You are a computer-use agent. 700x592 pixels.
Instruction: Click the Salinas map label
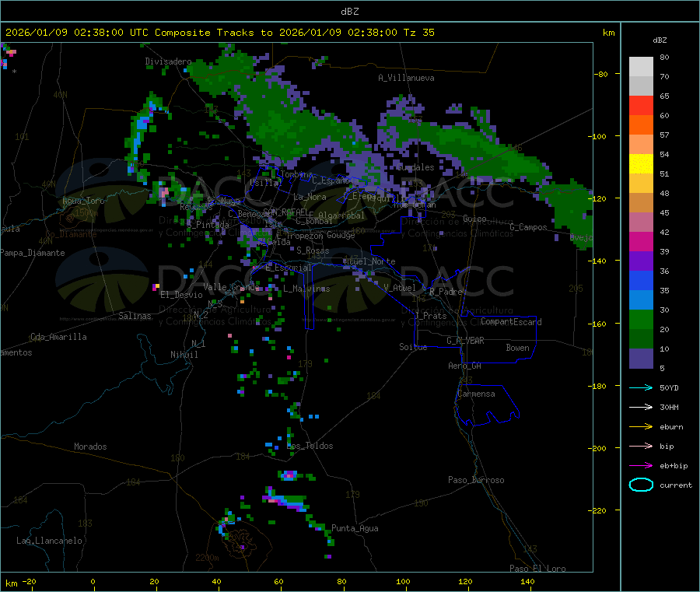click(135, 316)
